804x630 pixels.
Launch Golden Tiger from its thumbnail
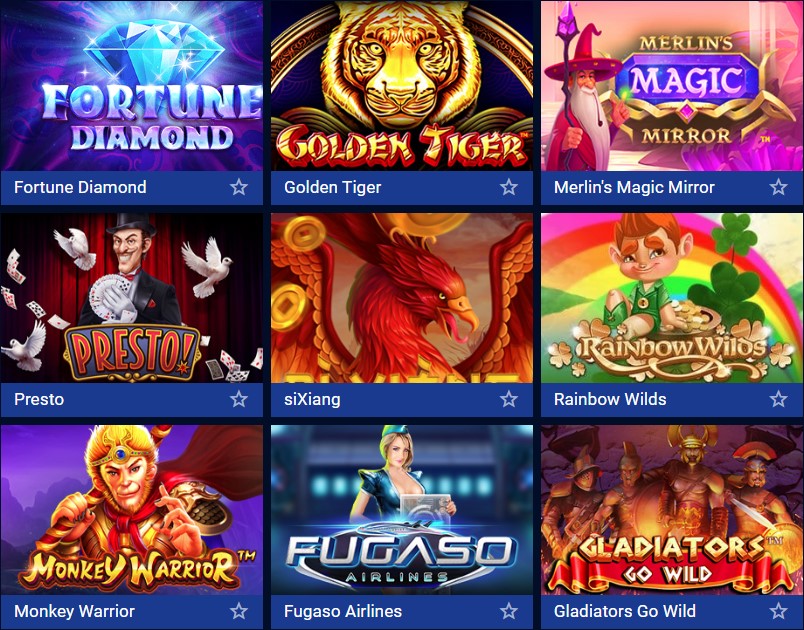pos(402,86)
